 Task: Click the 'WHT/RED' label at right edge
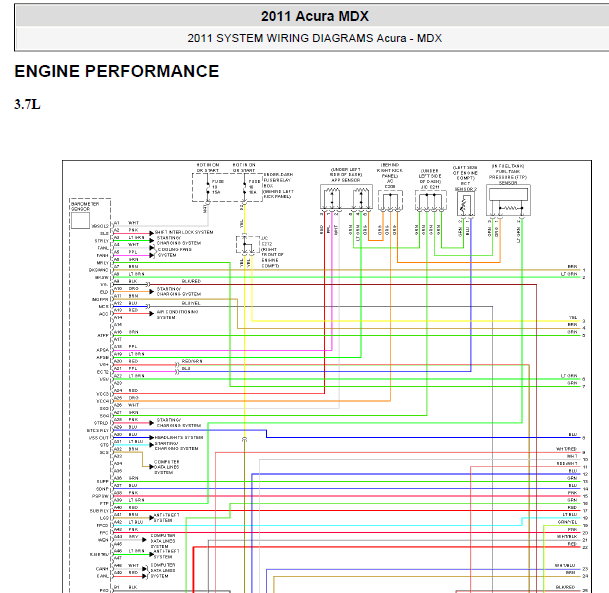[x=566, y=449]
